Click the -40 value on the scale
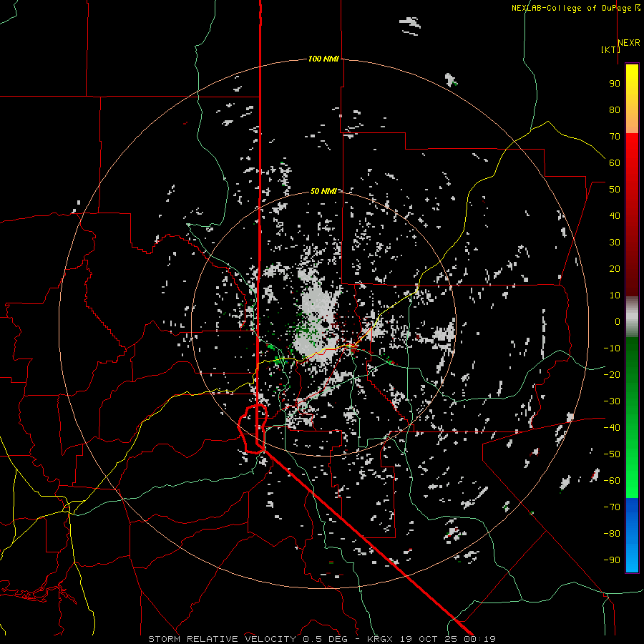The width and height of the screenshot is (644, 644). click(612, 428)
